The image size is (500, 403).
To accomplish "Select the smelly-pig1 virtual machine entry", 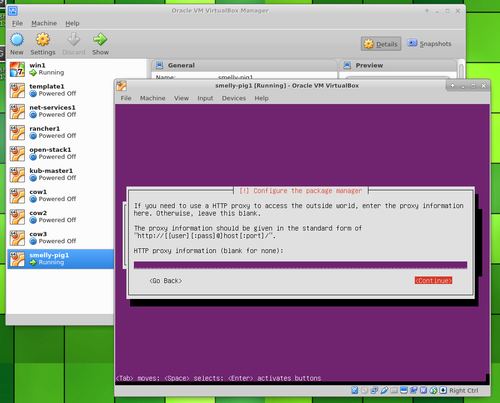I will (61, 259).
